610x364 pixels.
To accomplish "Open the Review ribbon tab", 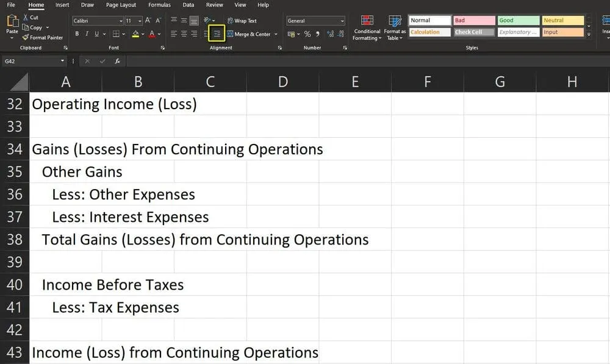I will point(214,5).
